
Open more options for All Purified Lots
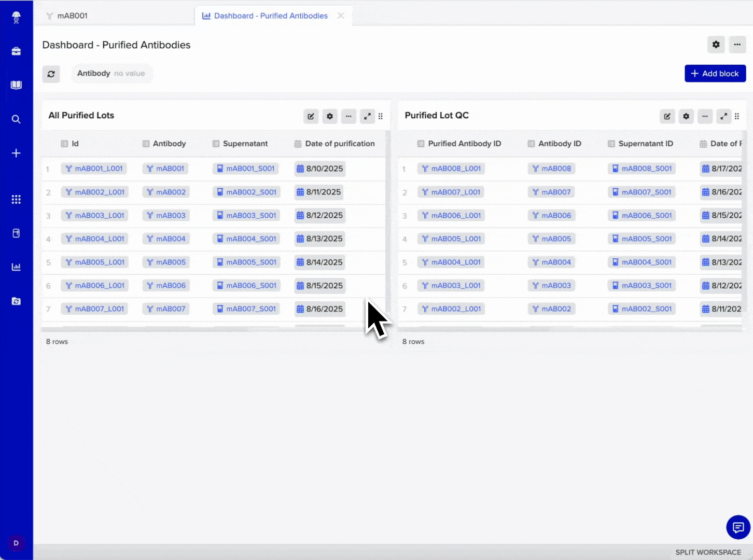click(x=348, y=116)
